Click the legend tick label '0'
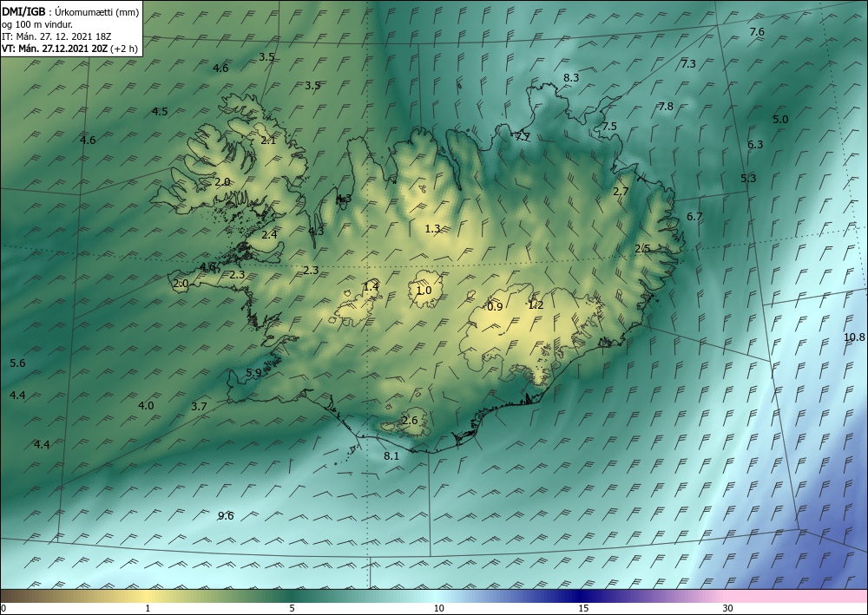868x615 pixels. [3, 609]
